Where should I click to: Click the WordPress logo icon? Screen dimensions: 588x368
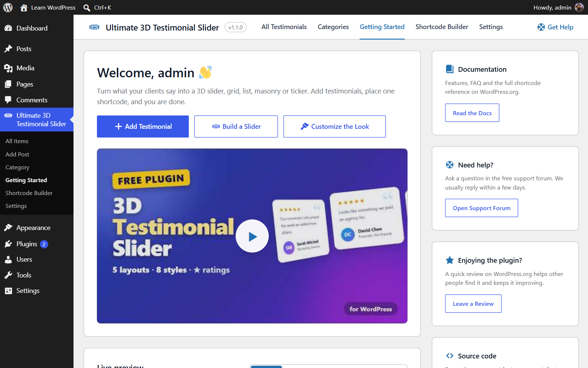pos(8,7)
